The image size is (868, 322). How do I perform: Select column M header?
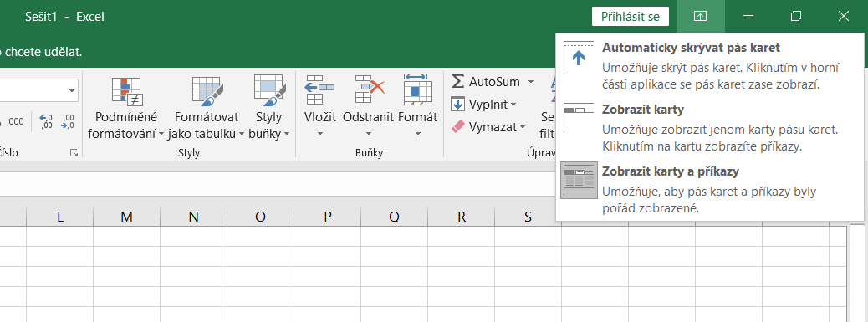click(127, 217)
